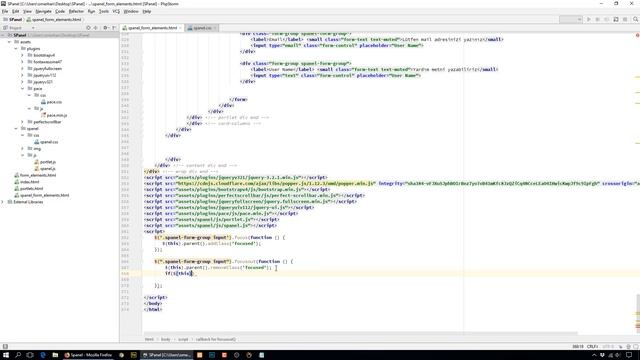Open the run configuration dropdown

click(571, 19)
